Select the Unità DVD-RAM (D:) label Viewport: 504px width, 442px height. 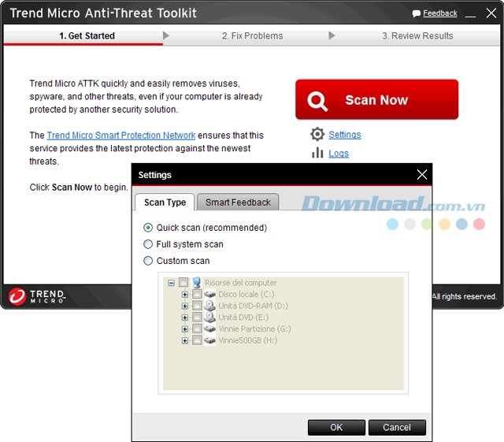tap(253, 306)
